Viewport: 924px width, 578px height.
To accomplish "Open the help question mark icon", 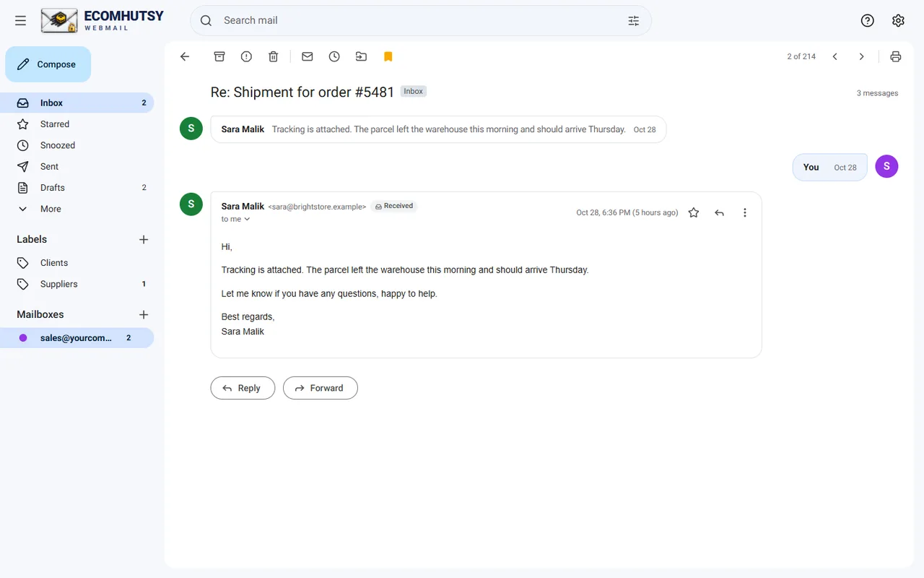I will (x=868, y=21).
